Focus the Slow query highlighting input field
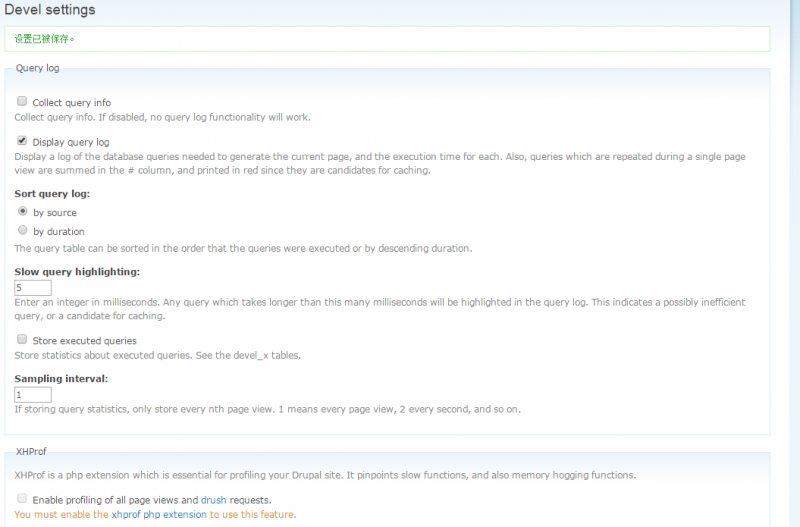The width and height of the screenshot is (800, 527). 33,288
